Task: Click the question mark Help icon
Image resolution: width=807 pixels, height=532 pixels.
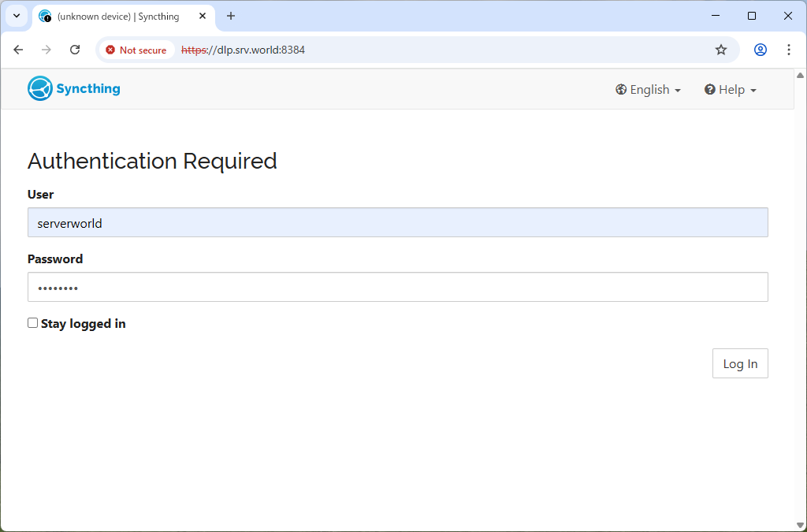Action: [x=709, y=90]
